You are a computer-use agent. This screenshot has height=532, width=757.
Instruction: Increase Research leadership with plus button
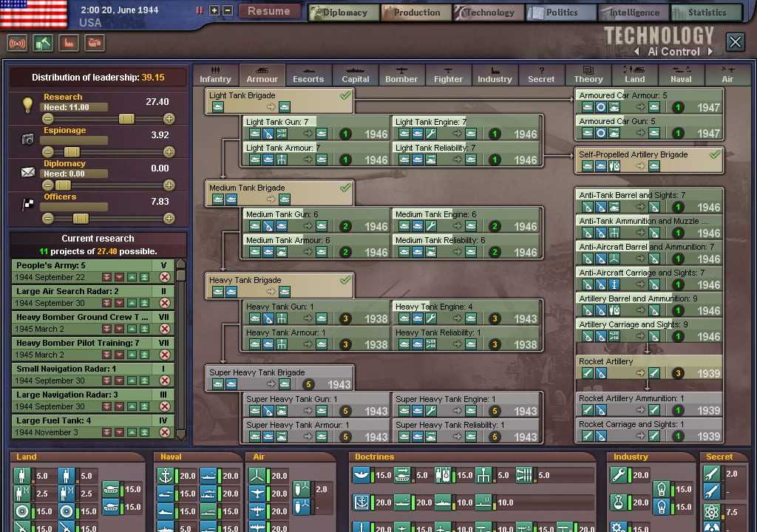(169, 119)
